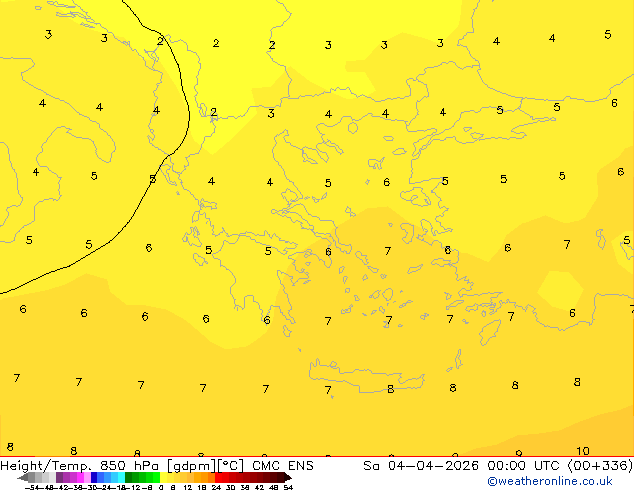The height and width of the screenshot is (490, 634).
Task: Click the "-54" legend scale label
Action: point(32,487)
